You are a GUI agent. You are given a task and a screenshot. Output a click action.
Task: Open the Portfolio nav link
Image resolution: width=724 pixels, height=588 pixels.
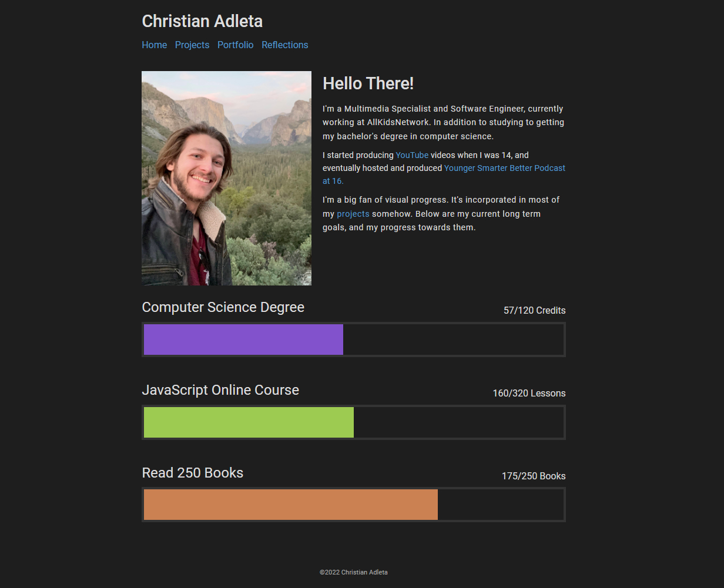click(x=235, y=45)
